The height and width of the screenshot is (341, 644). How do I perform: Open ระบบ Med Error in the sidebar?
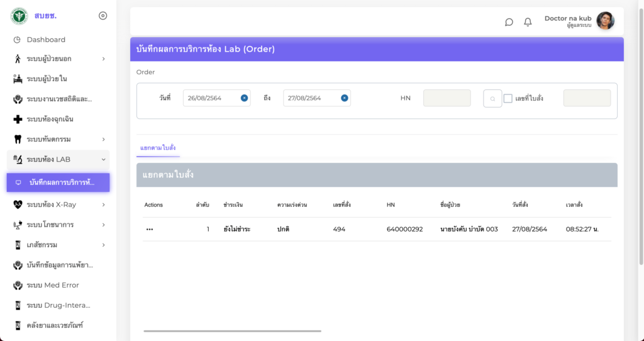(x=52, y=285)
